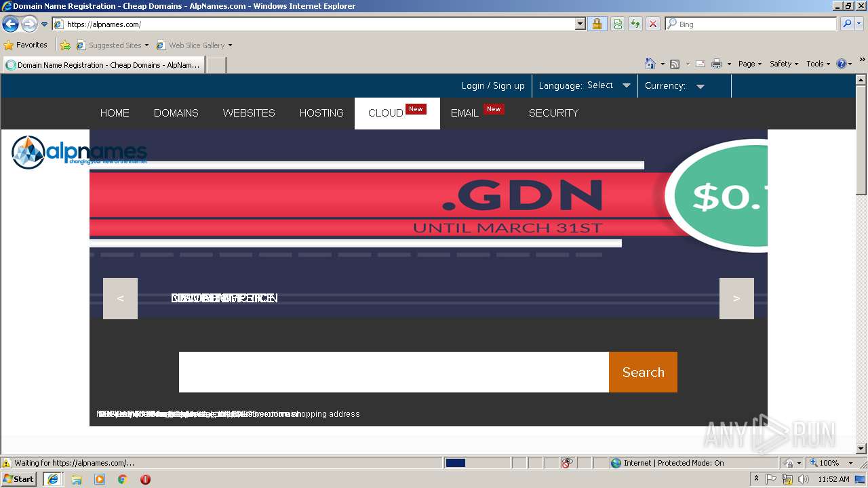Click the RSS feeds icon
Screen dimensions: 868x488
(x=675, y=64)
